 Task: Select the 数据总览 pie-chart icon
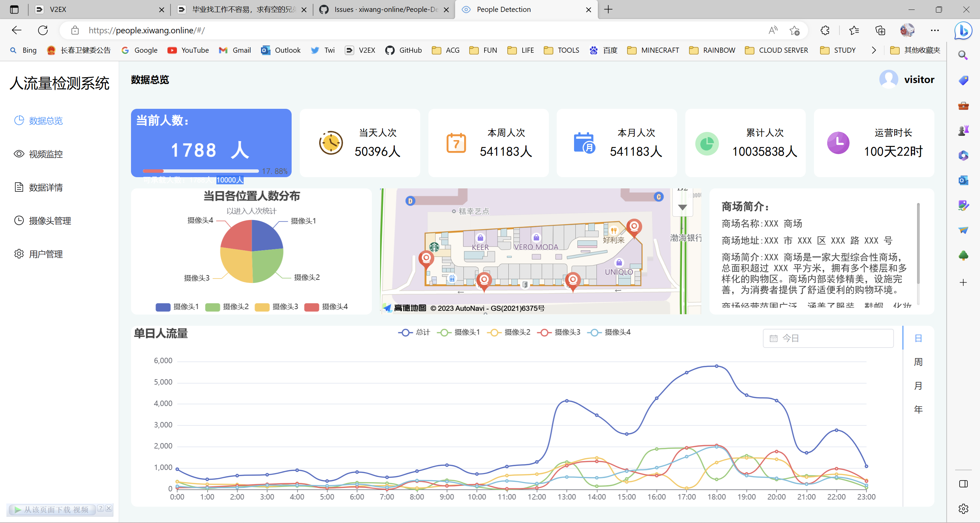pos(19,120)
